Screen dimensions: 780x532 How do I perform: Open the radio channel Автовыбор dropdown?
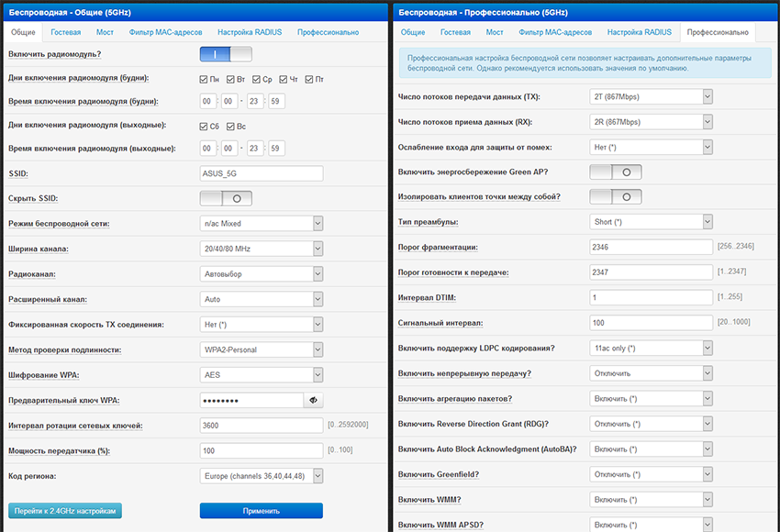(262, 274)
